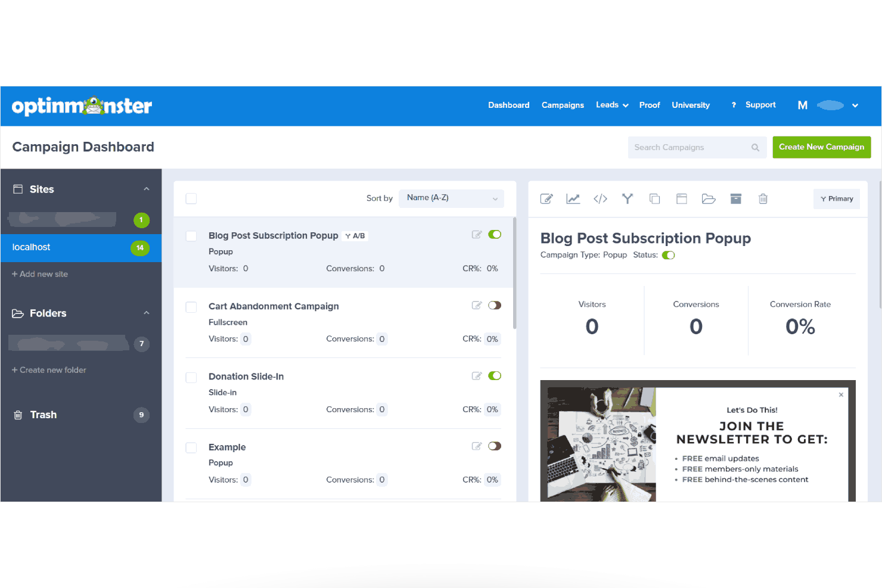Disable the Donation Slide-In toggle
The width and height of the screenshot is (882, 588).
click(495, 376)
